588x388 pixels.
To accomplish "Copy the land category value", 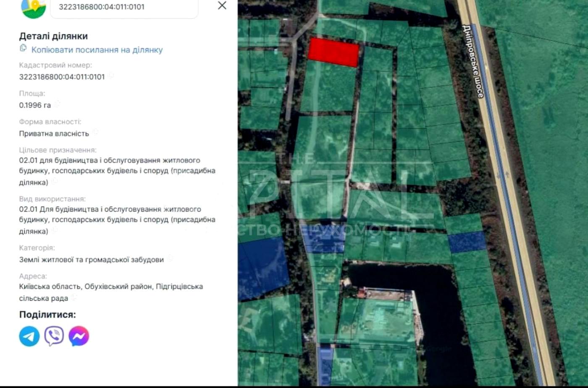I will click(170, 258).
